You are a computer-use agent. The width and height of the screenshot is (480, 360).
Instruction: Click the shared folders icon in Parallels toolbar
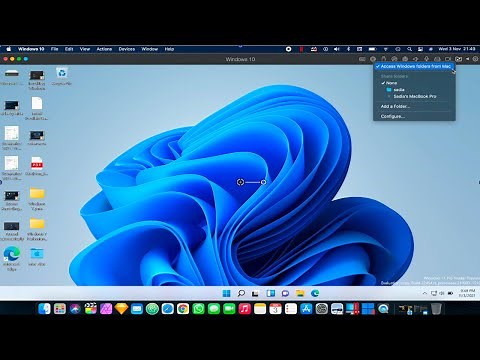pos(459,59)
